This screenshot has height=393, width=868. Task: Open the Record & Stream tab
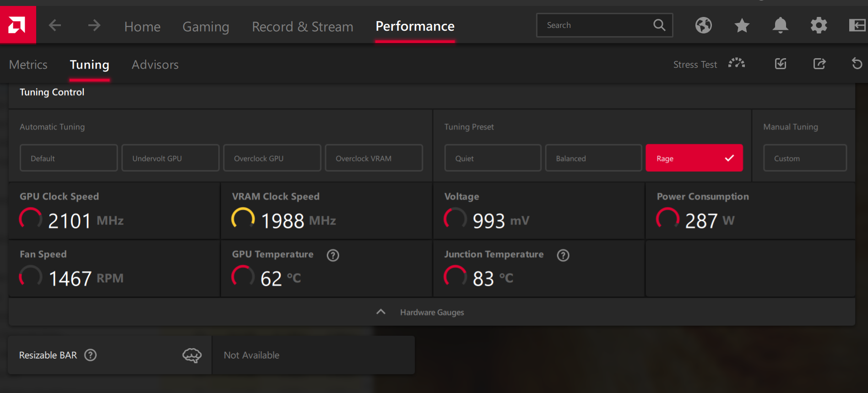(x=303, y=27)
